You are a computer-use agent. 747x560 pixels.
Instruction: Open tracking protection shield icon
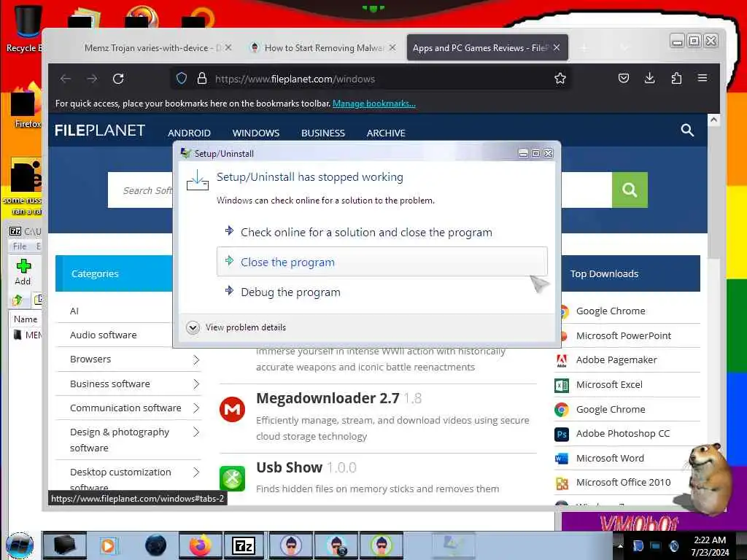tap(182, 79)
